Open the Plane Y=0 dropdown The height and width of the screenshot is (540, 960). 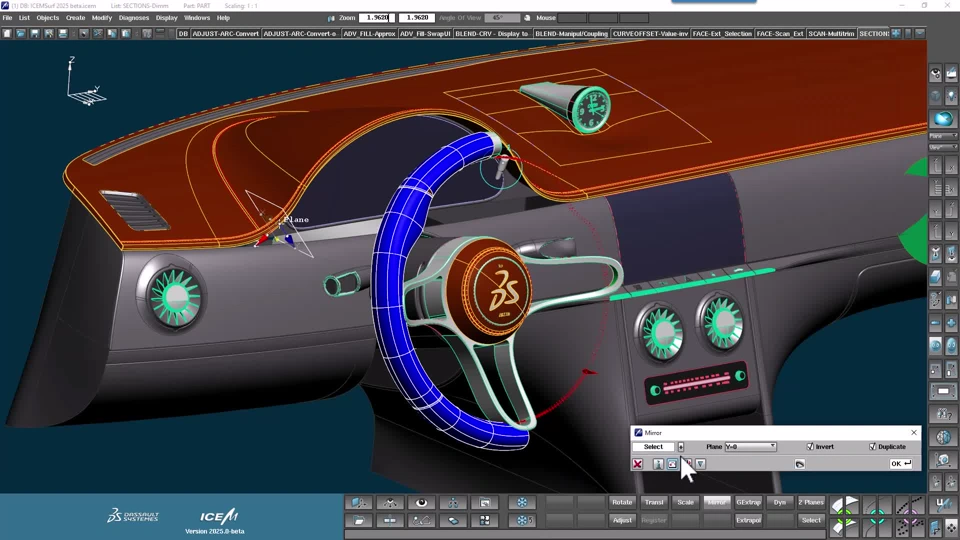pyautogui.click(x=750, y=447)
